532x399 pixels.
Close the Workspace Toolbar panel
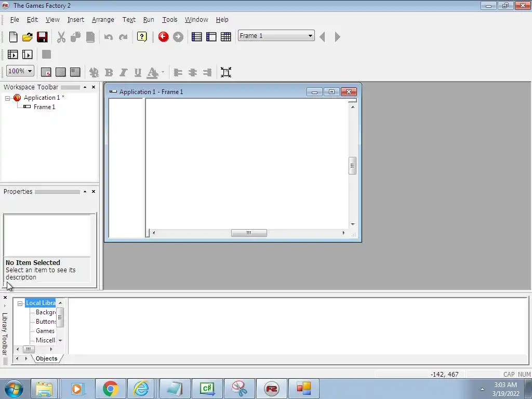[x=94, y=87]
